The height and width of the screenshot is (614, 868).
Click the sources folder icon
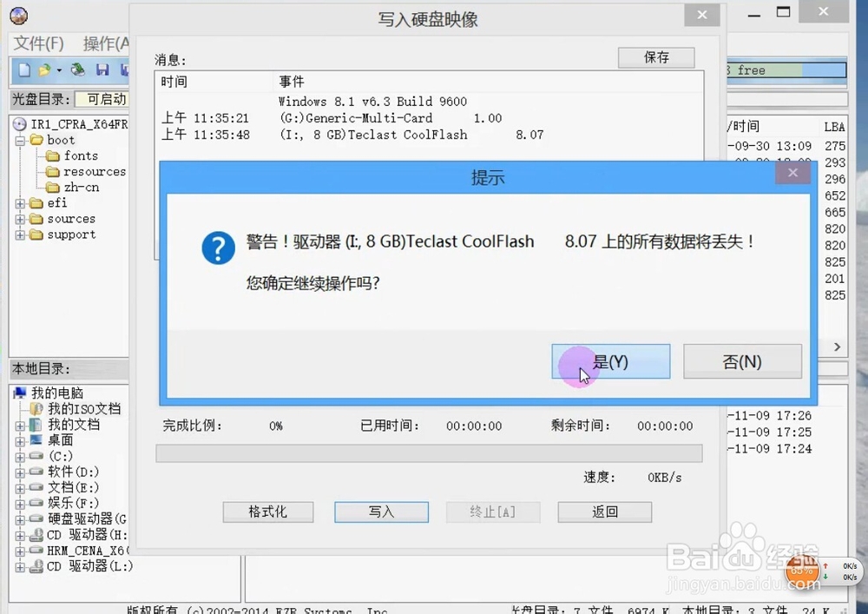coord(36,219)
